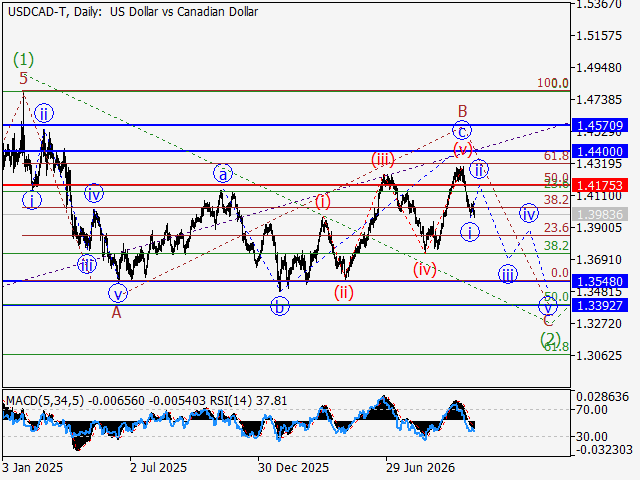
Task: Click the 1.43195 price axis value
Action: tap(599, 164)
